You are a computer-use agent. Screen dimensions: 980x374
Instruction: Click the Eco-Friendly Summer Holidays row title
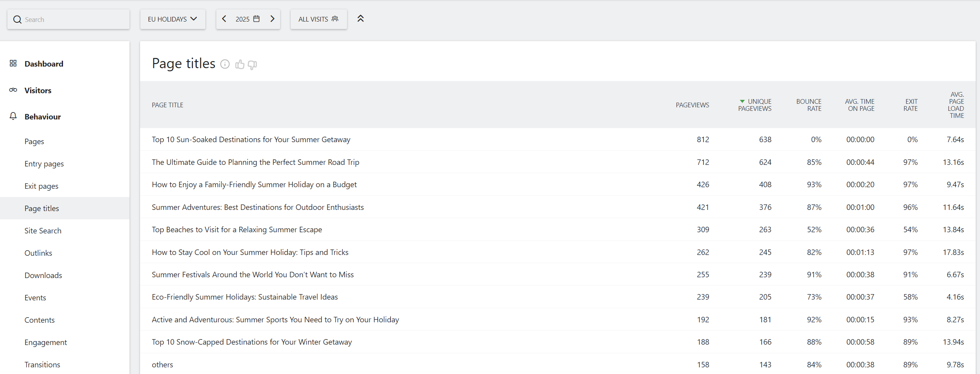click(x=245, y=297)
